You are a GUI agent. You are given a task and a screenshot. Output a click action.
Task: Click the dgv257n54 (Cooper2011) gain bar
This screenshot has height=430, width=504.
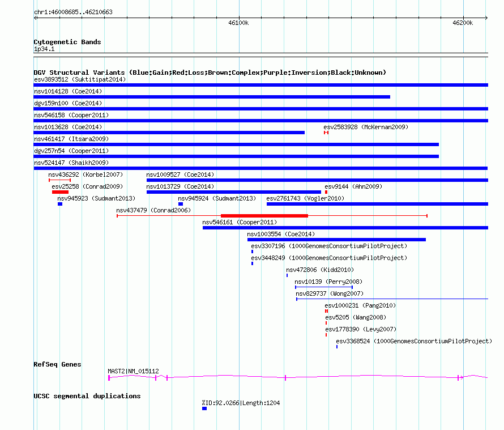click(236, 156)
